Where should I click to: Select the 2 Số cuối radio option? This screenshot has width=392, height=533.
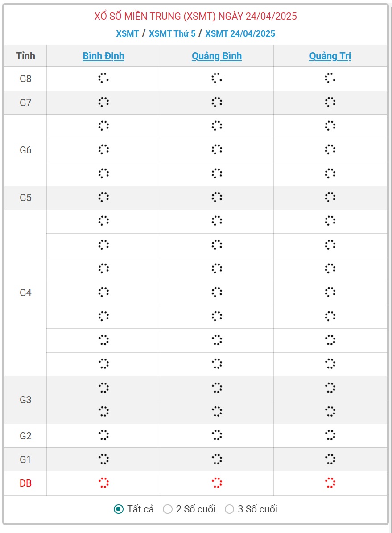tap(168, 509)
